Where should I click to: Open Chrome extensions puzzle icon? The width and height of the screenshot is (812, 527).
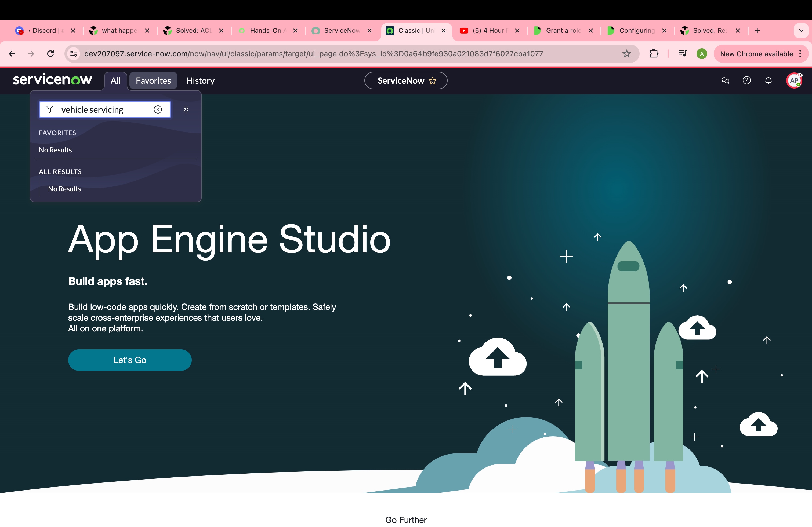[x=654, y=53]
